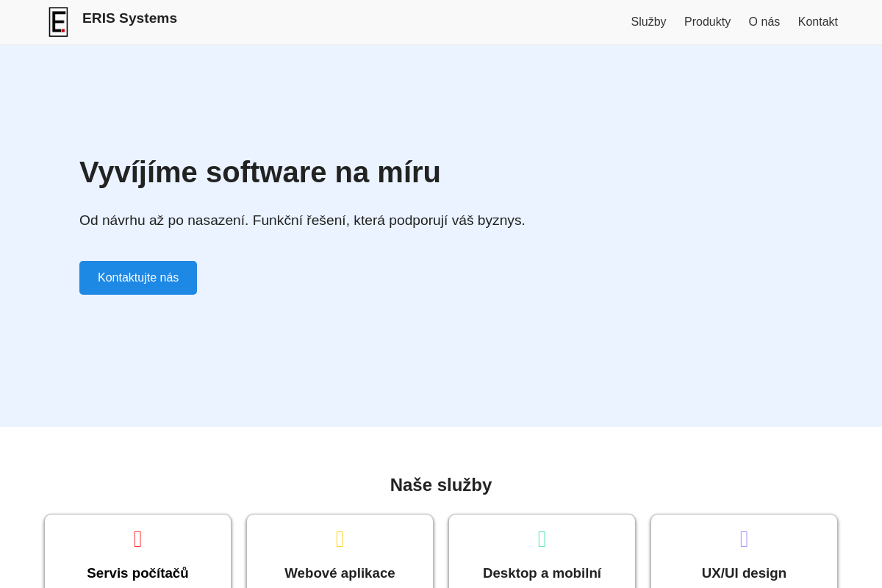
Task: Click the Naše služby section heading
Action: [x=441, y=485]
